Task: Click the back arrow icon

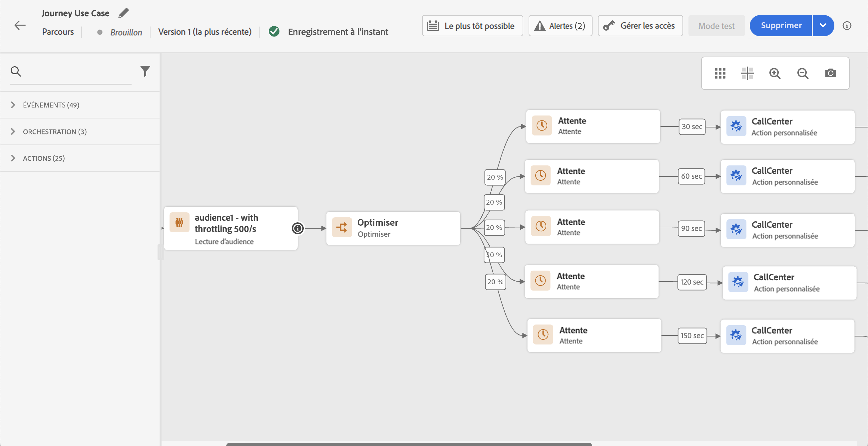Action: pyautogui.click(x=20, y=25)
